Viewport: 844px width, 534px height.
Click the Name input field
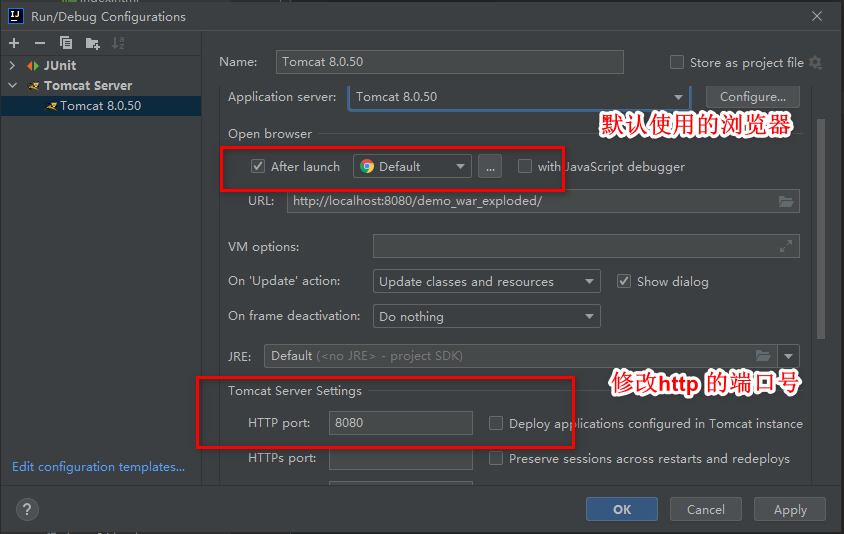pyautogui.click(x=449, y=62)
